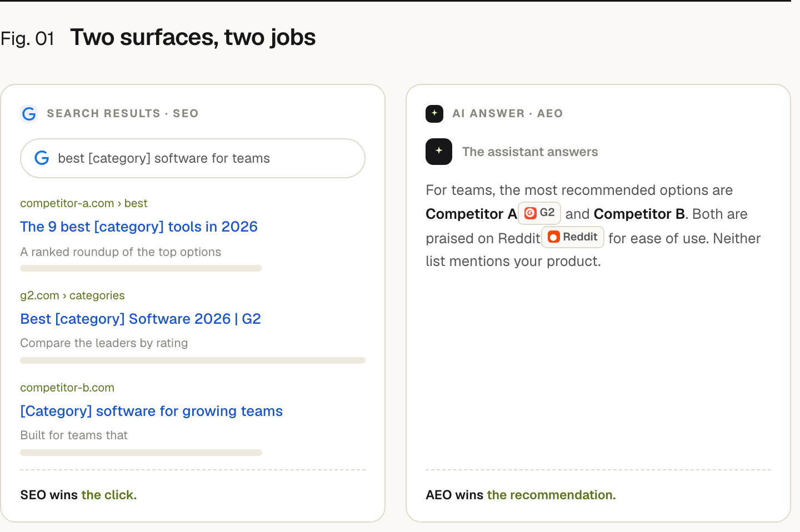Viewport: 800px width, 532px height.
Task: Click the competitor-b.com URL
Action: pos(67,388)
